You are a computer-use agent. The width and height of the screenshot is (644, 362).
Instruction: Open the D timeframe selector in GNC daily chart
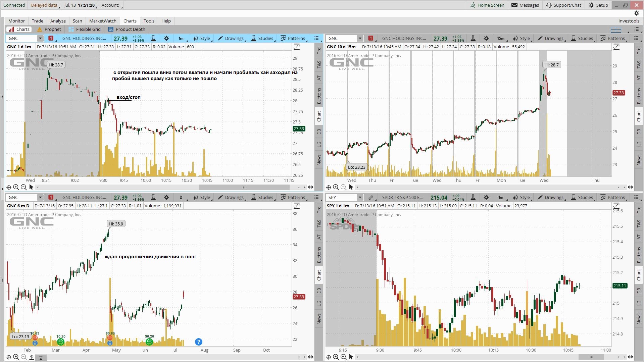(x=182, y=197)
